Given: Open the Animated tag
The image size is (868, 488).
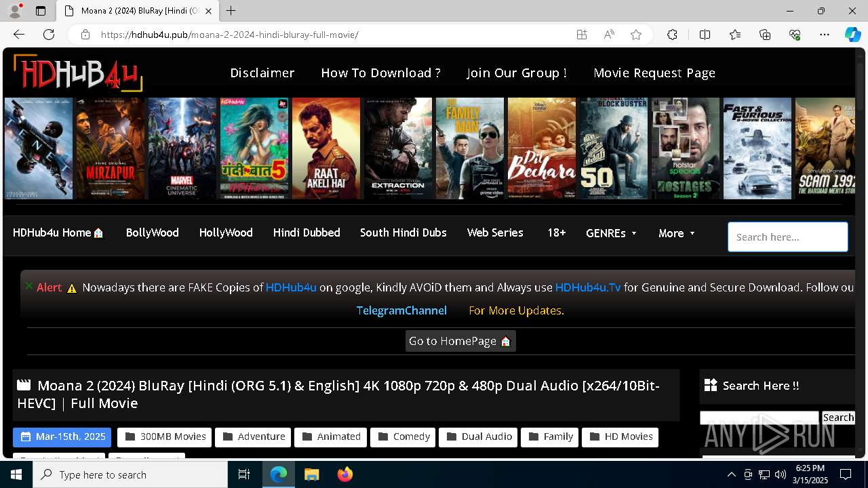Looking at the screenshot, I should [x=331, y=436].
